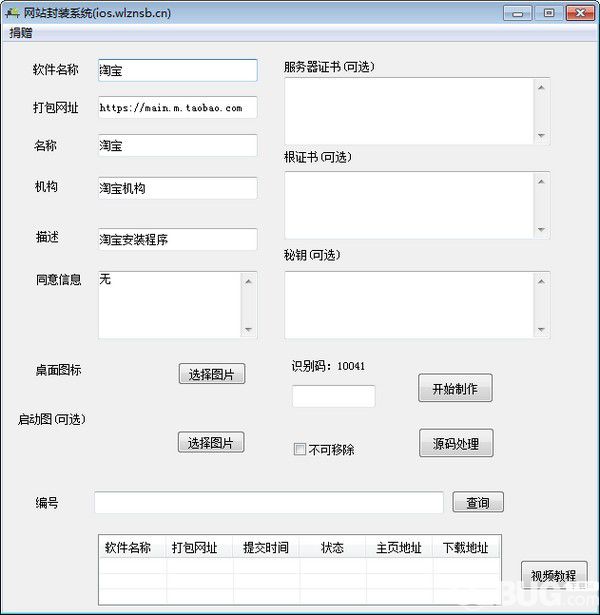Click the 源码处理 button

tap(456, 443)
